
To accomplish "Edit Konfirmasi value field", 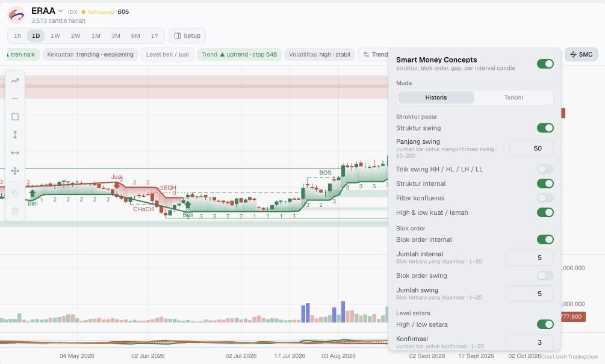I will click(529, 342).
